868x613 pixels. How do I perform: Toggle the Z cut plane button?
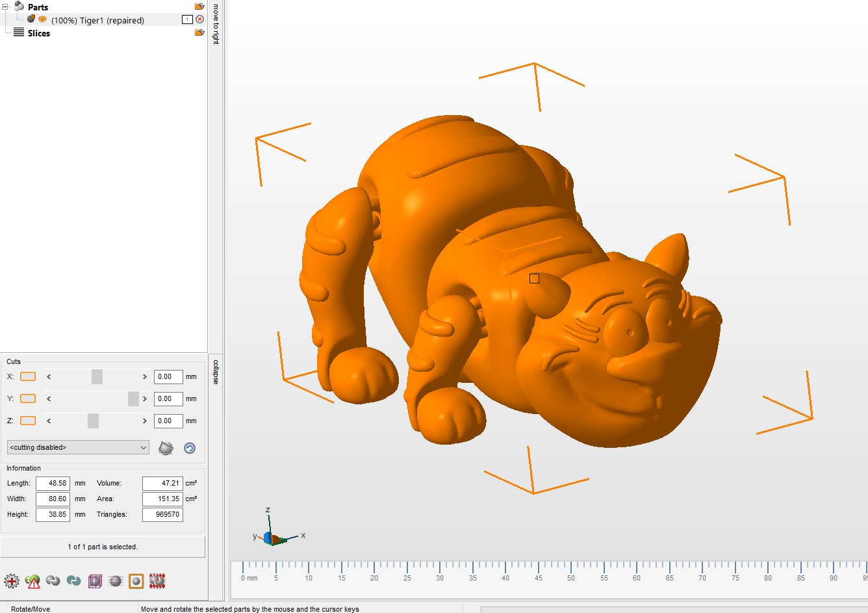tap(28, 421)
